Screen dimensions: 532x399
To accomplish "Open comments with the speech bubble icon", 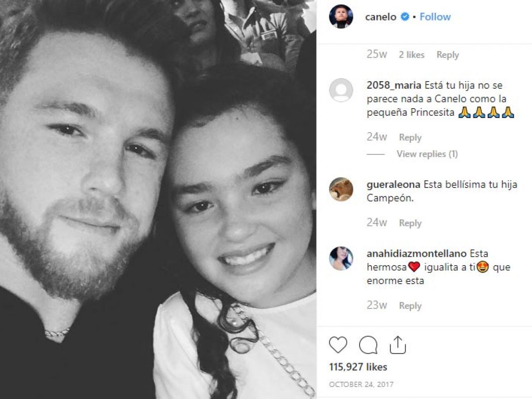I will [368, 345].
